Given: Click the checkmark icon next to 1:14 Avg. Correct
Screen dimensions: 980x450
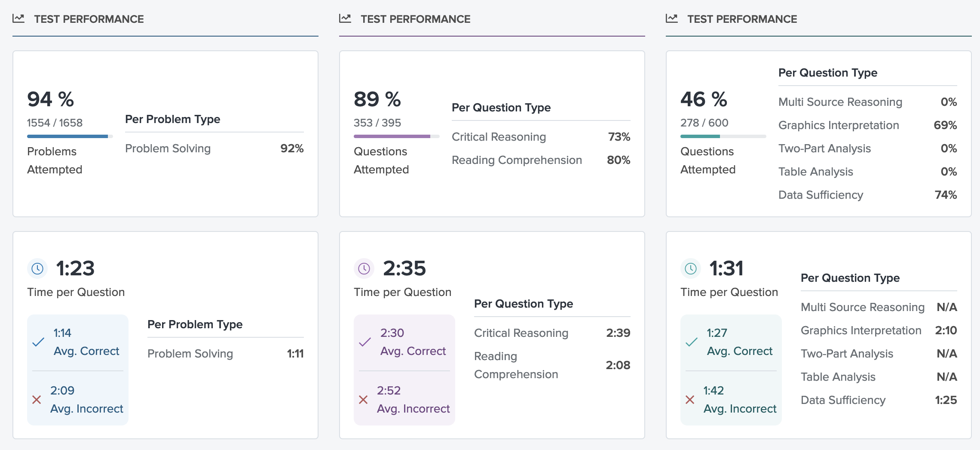Looking at the screenshot, I should click(38, 342).
